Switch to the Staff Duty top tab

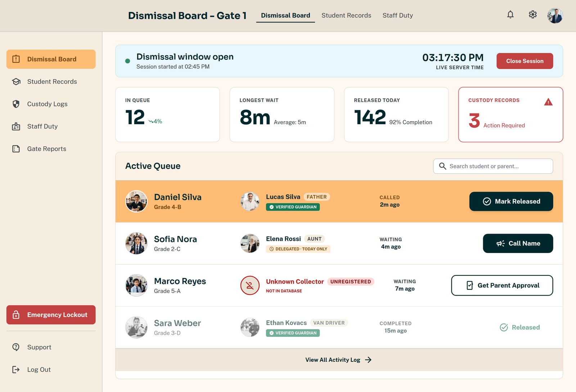[398, 15]
